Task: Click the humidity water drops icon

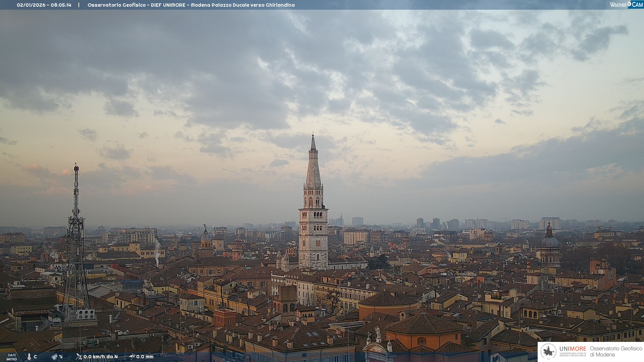Action: tap(54, 357)
